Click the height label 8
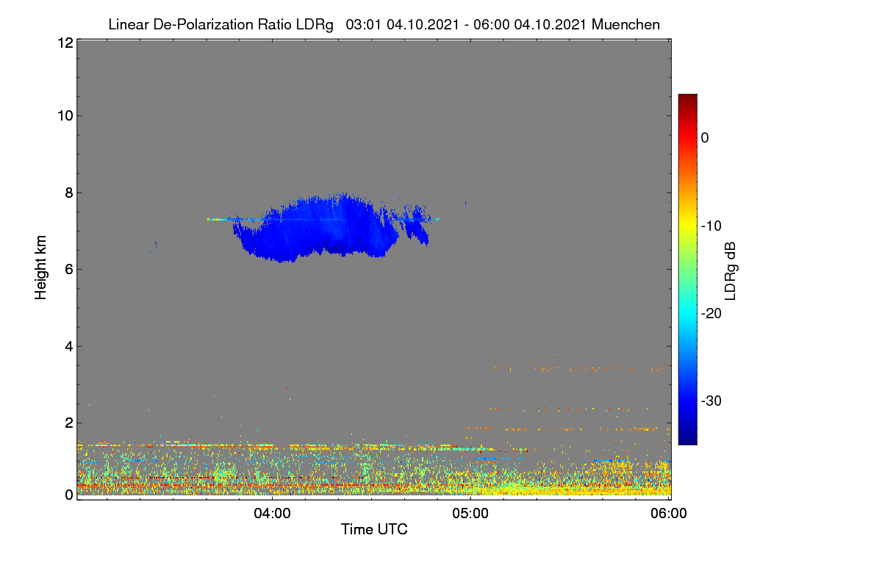This screenshot has height=588, width=882. point(68,193)
